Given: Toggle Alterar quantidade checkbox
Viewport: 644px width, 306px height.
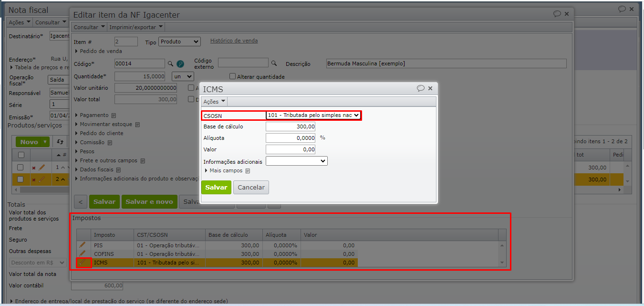Looking at the screenshot, I should (233, 76).
